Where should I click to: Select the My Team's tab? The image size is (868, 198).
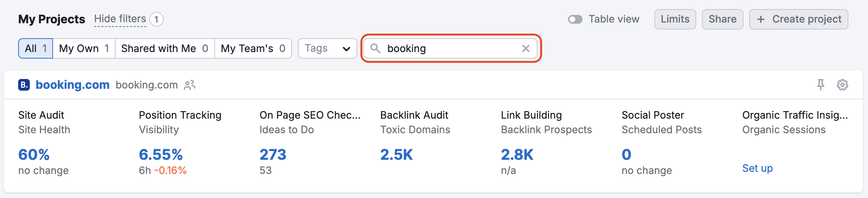pyautogui.click(x=253, y=48)
